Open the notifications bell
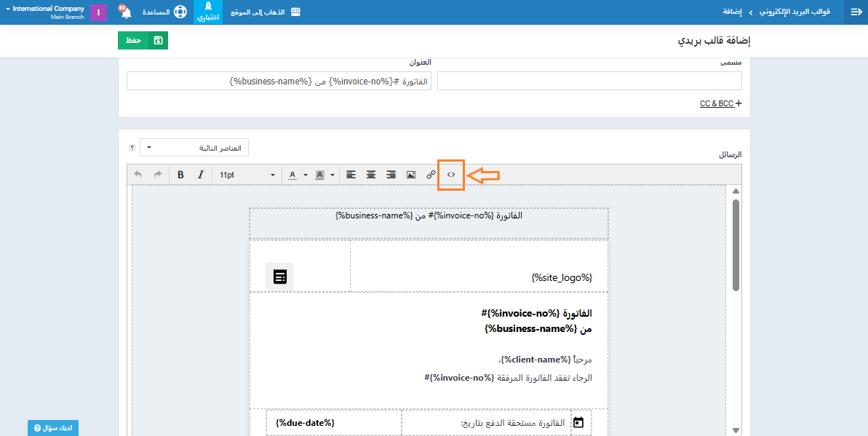 pos(125,12)
